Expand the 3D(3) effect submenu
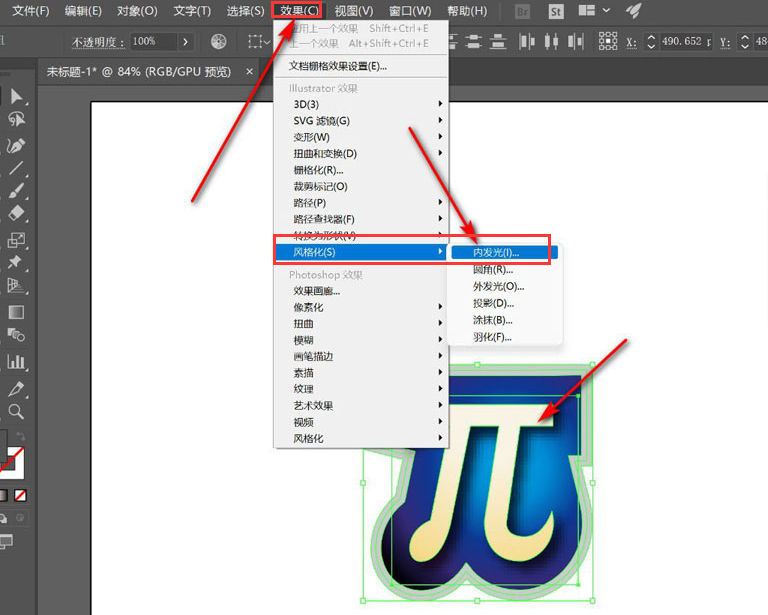 tap(360, 104)
